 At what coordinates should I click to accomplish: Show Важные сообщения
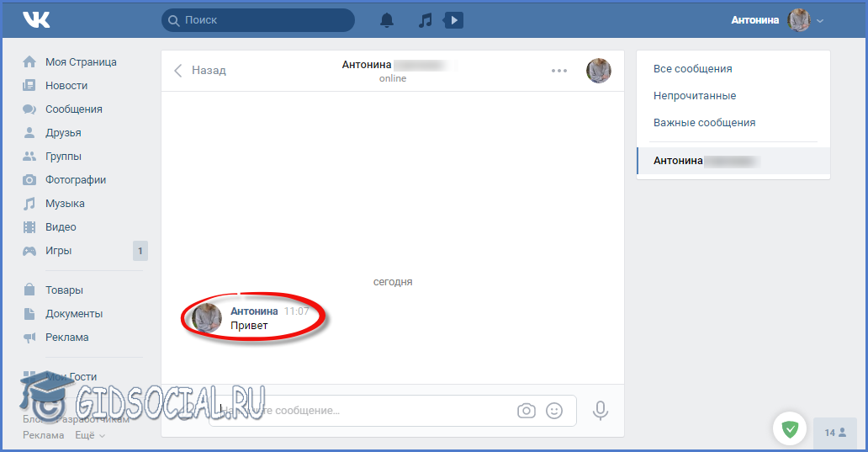(x=704, y=122)
